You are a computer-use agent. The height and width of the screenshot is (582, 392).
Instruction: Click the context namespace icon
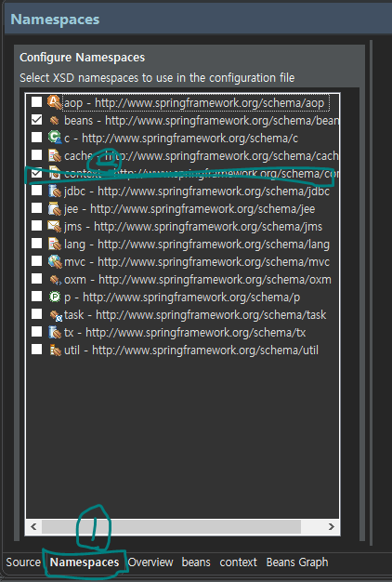[55, 173]
